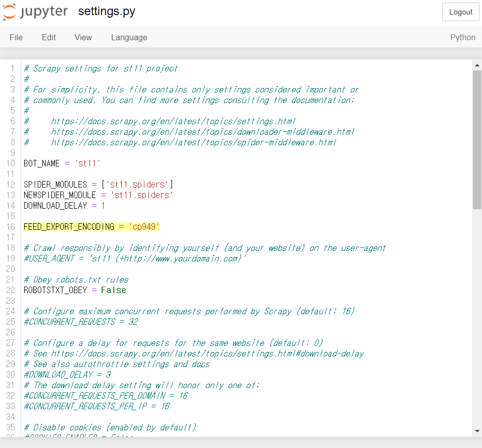
Task: Click the settings.html documentation URL comment
Action: click(x=173, y=121)
